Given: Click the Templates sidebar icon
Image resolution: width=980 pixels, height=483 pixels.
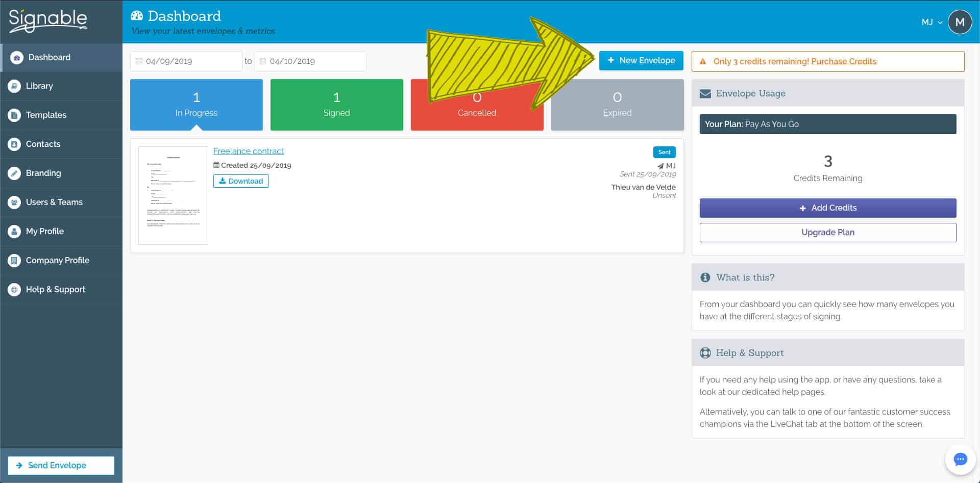Looking at the screenshot, I should [x=14, y=115].
